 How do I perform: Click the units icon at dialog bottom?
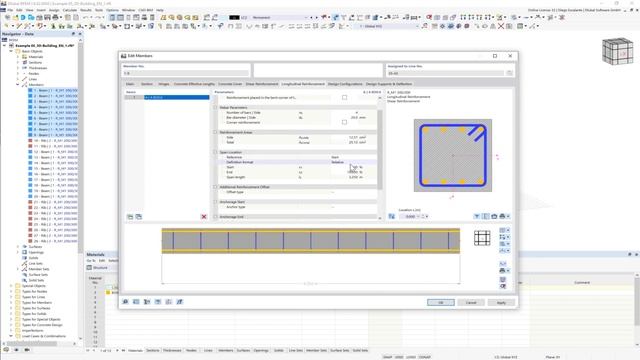(136, 302)
